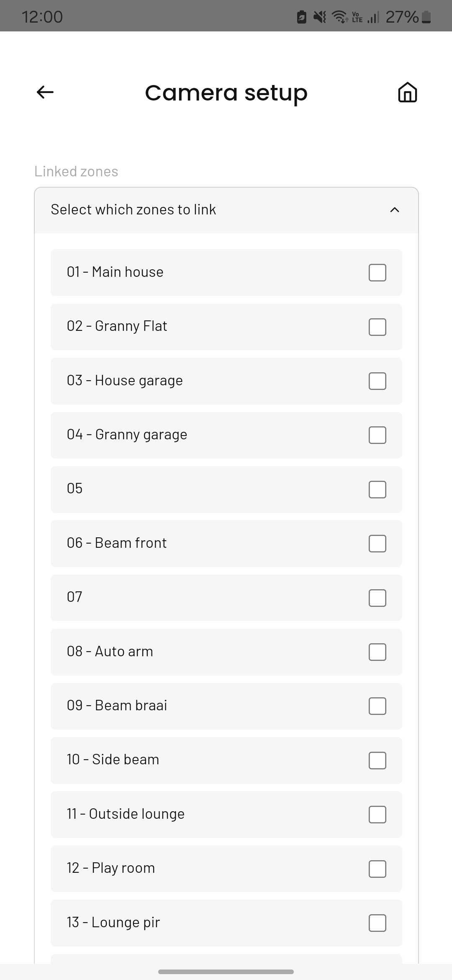Collapse the zones list chevron
This screenshot has height=980, width=452.
click(x=395, y=210)
